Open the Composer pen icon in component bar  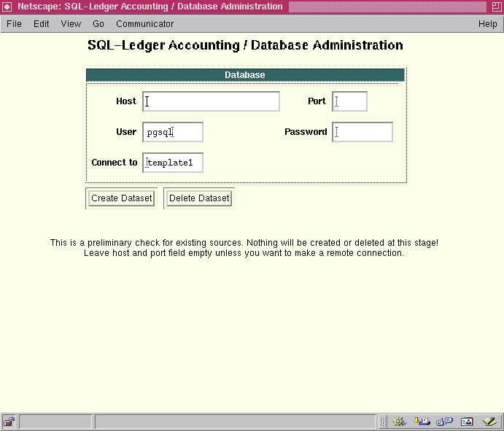tap(489, 421)
